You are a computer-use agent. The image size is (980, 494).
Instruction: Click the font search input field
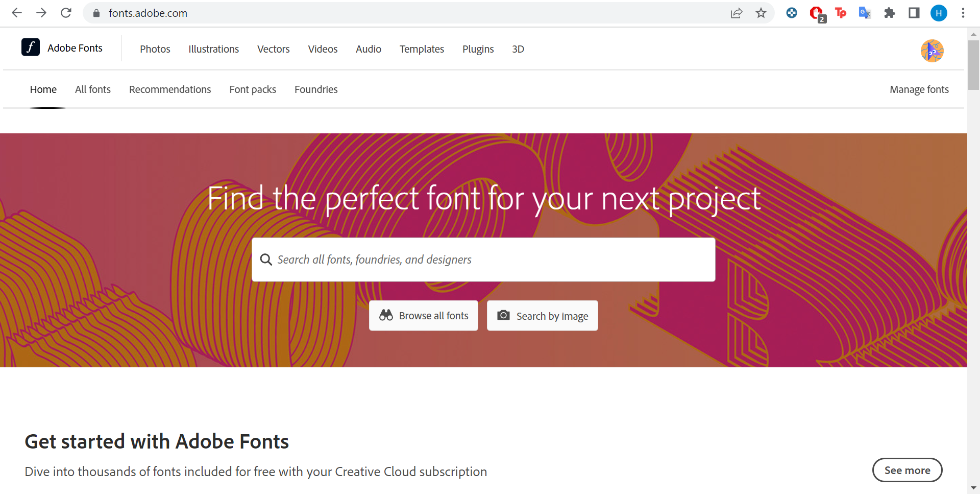point(483,260)
